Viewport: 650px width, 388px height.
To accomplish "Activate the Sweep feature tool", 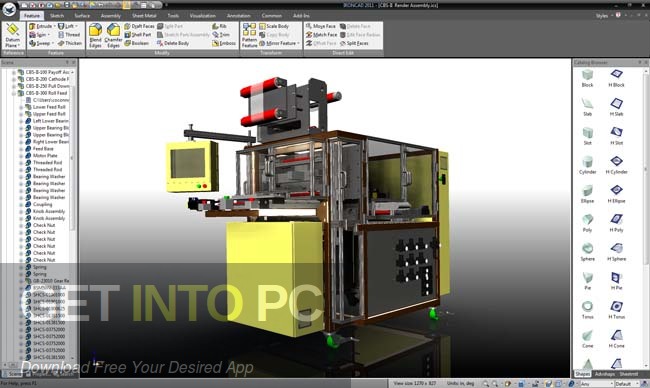I will tap(40, 43).
